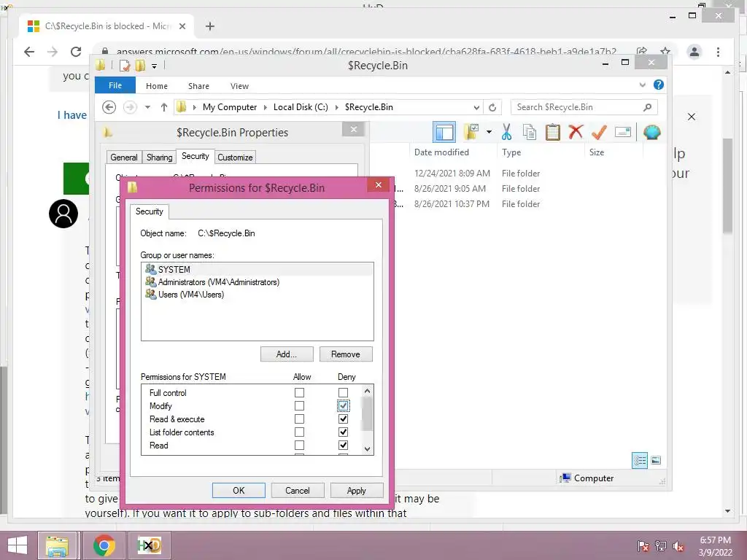Sort by Date modified column
This screenshot has height=560, width=747.
pyautogui.click(x=452, y=152)
